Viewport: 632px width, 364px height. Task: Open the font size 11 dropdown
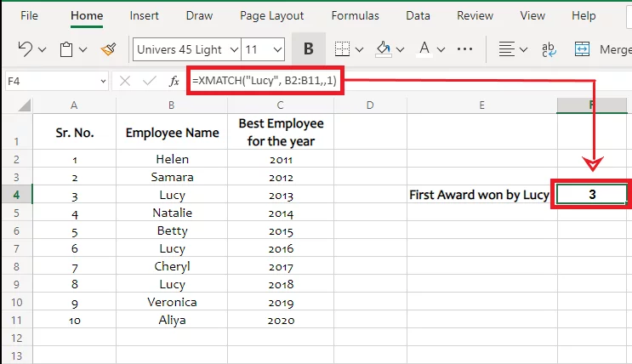point(277,49)
